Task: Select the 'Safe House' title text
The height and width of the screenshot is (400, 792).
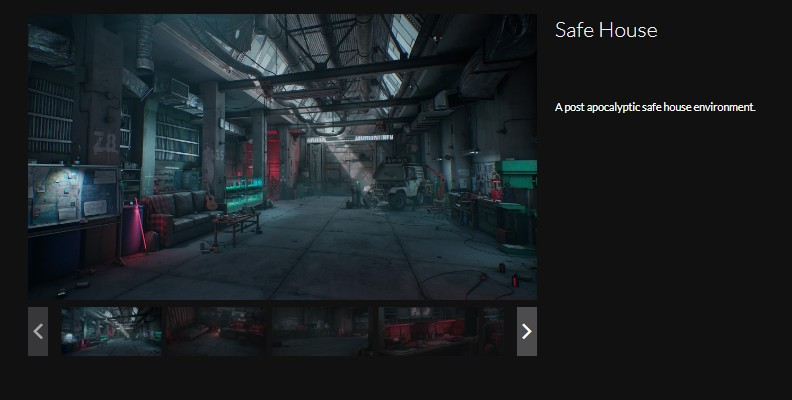Action: (x=606, y=30)
